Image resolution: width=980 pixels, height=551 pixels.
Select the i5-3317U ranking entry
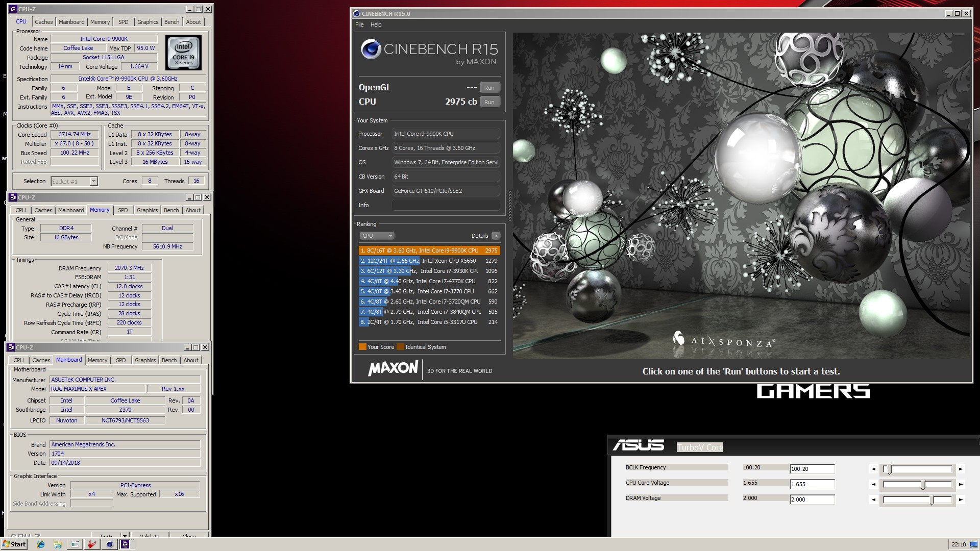(x=429, y=322)
